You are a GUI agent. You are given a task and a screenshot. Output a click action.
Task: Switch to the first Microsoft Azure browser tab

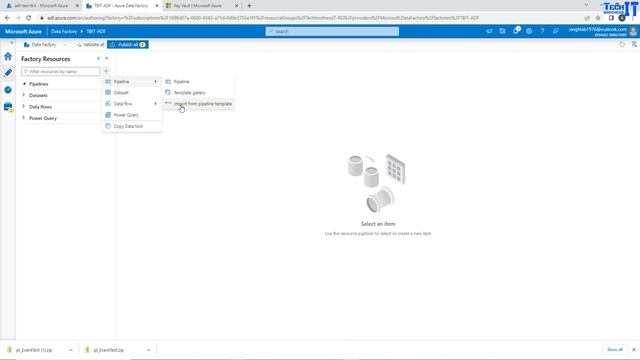pos(41,6)
